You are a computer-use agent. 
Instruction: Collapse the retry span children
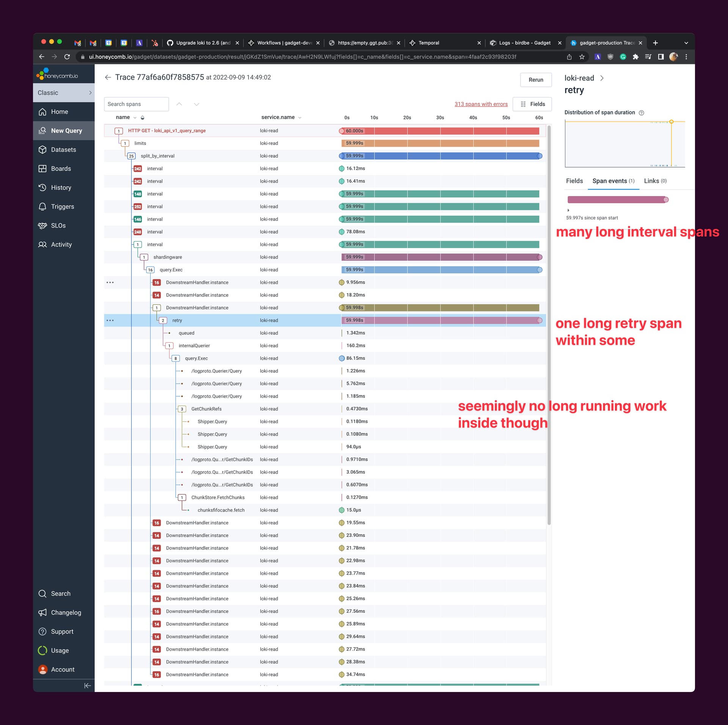point(163,321)
